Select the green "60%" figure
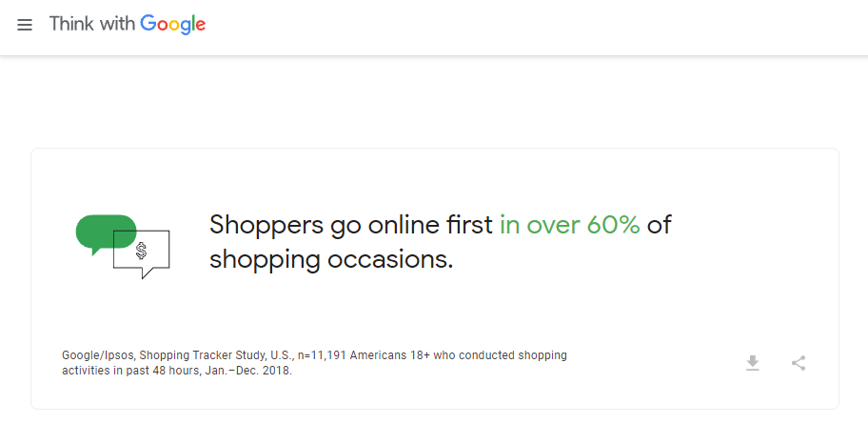Screen dimensions: 868x444 pos(613,225)
